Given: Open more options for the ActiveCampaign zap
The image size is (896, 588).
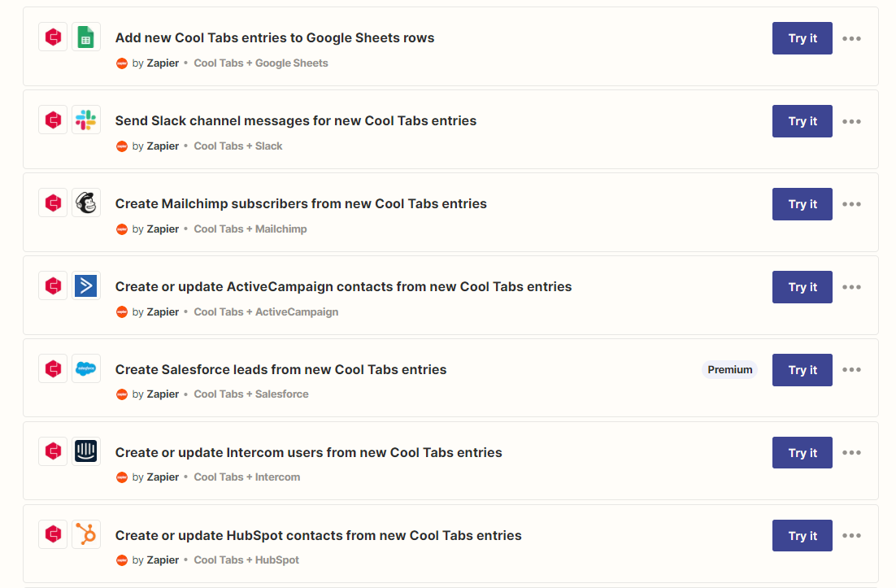Looking at the screenshot, I should pyautogui.click(x=851, y=287).
